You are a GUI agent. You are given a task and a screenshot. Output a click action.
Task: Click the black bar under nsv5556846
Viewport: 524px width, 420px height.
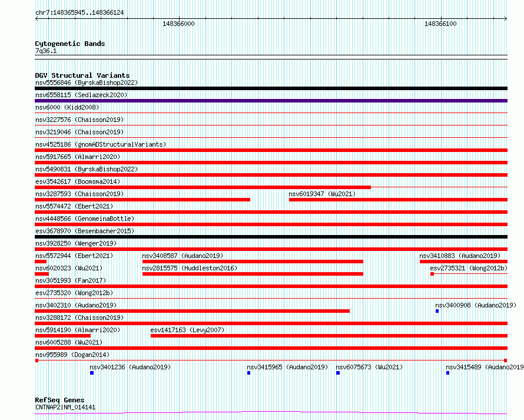pos(271,88)
